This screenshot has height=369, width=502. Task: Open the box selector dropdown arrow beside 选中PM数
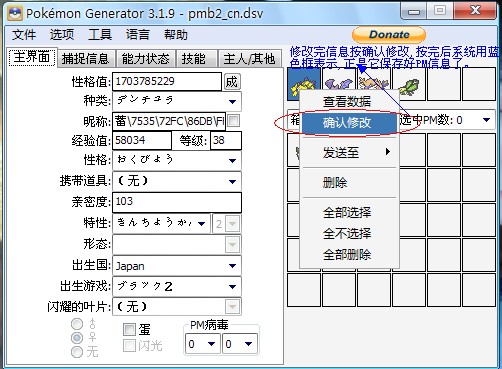(x=486, y=120)
